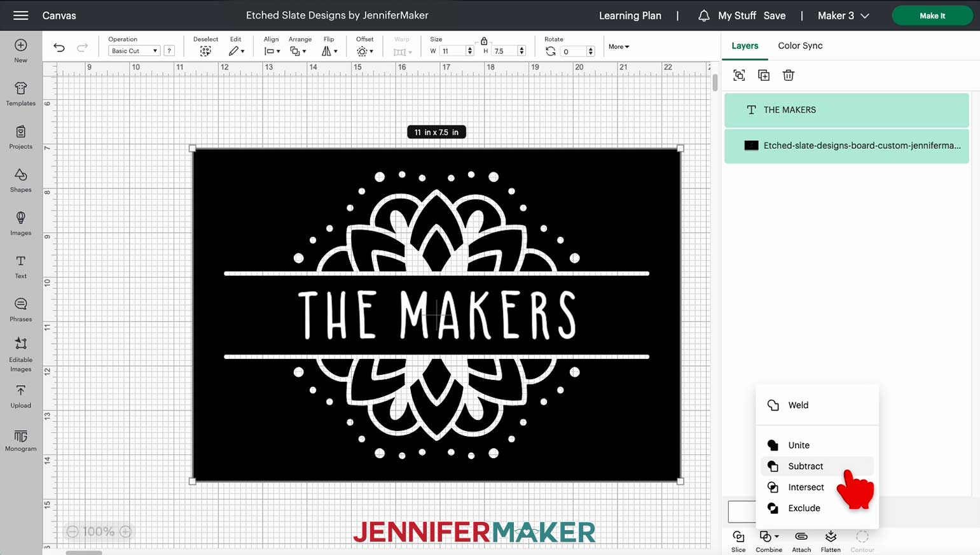Screen dimensions: 980x555
Task: Group the selected layers icon
Action: [739, 75]
